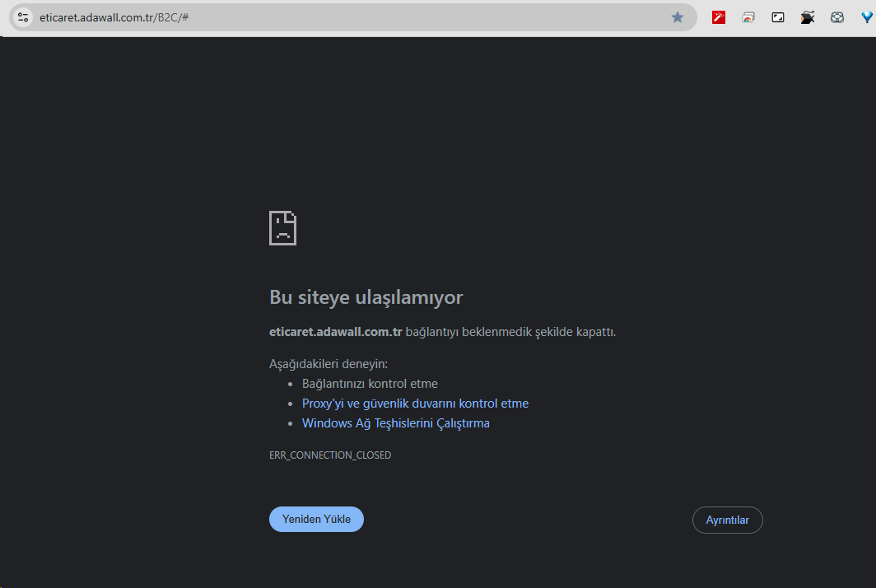Click the fullscreen corners extension icon
876x588 pixels.
click(x=778, y=17)
